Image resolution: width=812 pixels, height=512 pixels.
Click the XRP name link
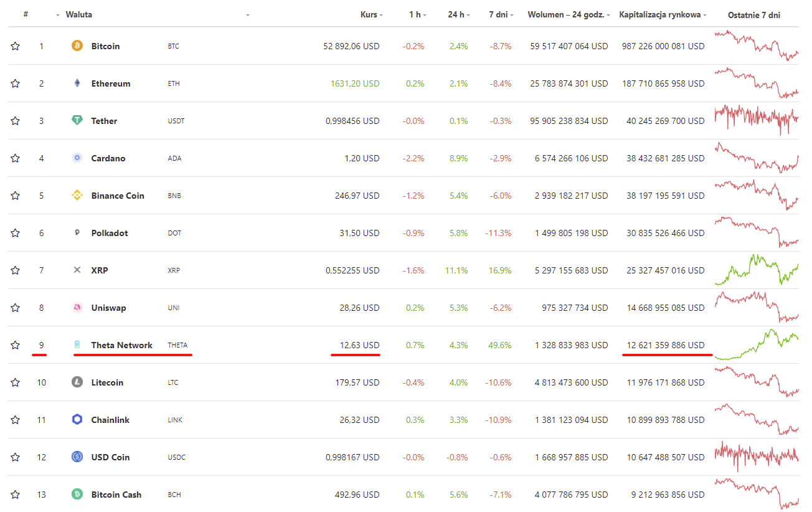coord(100,270)
